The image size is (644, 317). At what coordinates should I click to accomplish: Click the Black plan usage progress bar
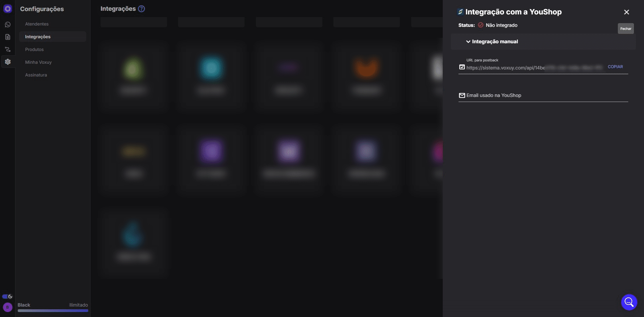pos(53,311)
